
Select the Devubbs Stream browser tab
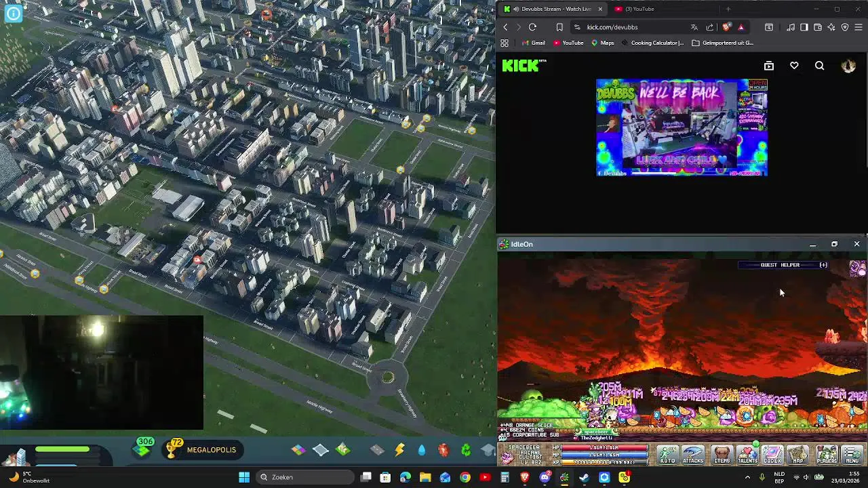[551, 9]
